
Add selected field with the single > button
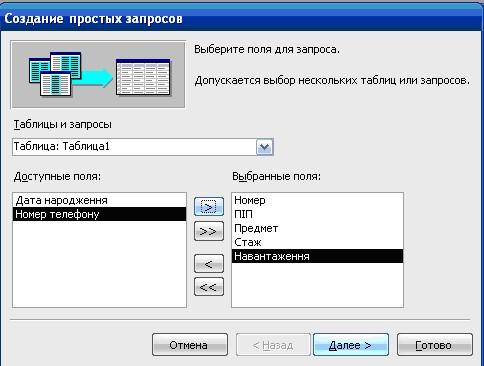[x=209, y=207]
